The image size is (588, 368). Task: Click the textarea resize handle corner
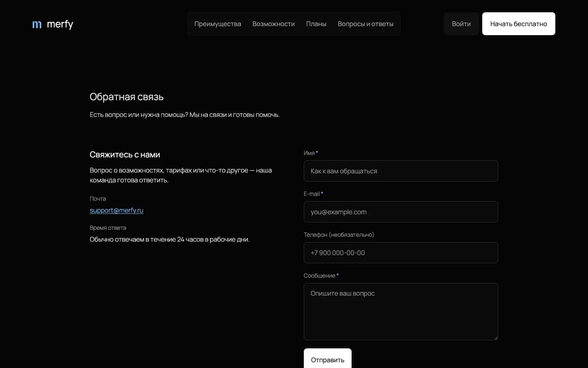pyautogui.click(x=496, y=338)
